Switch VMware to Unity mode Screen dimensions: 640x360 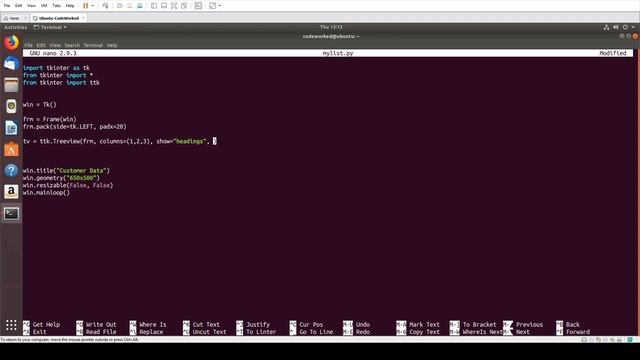(x=184, y=6)
